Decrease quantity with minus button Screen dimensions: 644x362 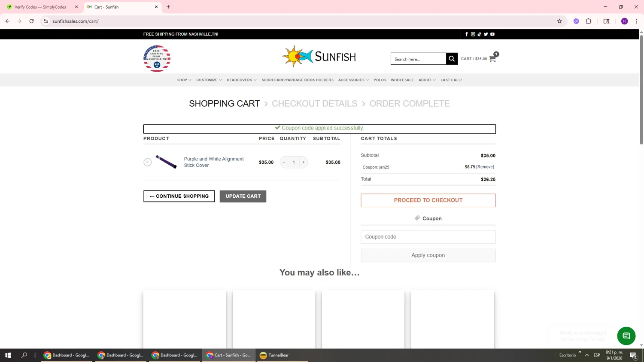click(x=284, y=162)
